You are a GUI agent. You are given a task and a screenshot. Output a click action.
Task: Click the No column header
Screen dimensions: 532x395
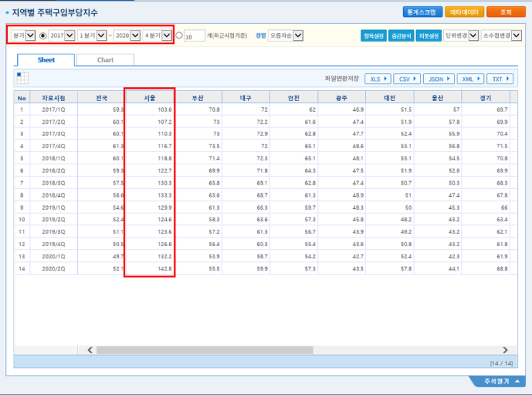pyautogui.click(x=21, y=98)
